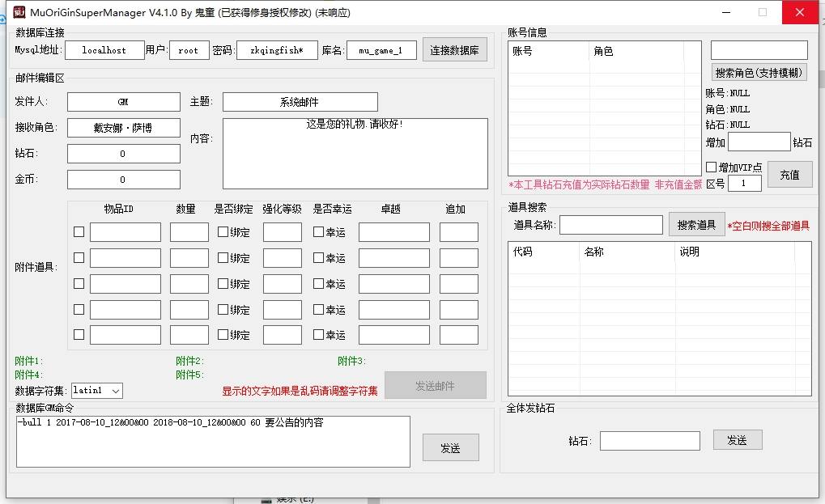This screenshot has height=504, width=825.
Task: Minimize the MuOriGinSuperManager window
Action: pyautogui.click(x=726, y=12)
